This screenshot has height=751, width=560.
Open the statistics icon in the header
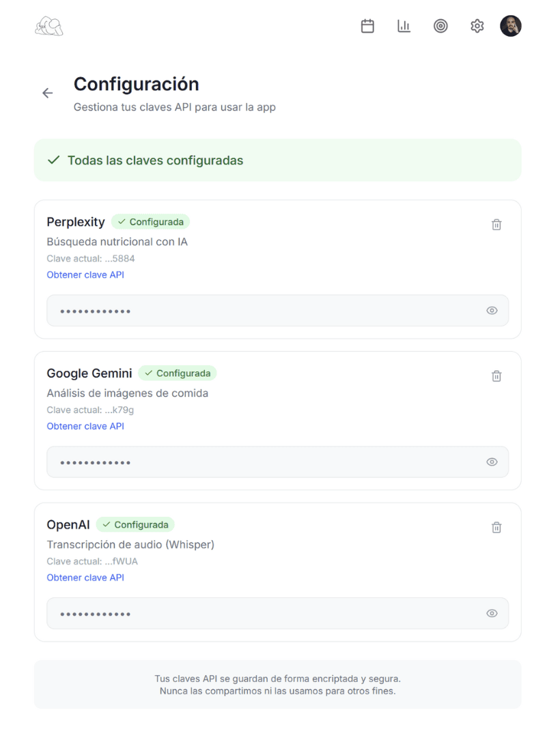(x=404, y=26)
